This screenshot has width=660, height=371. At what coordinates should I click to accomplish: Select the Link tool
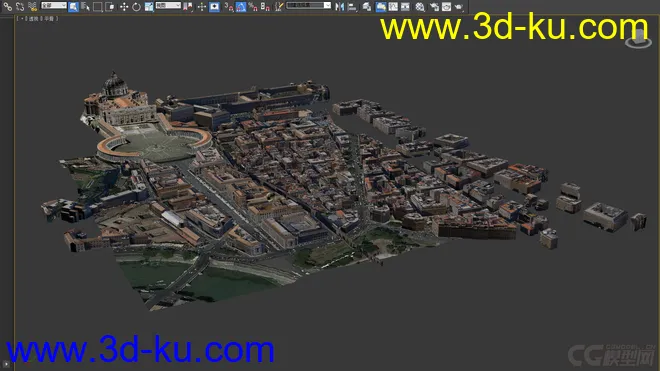(x=8, y=6)
